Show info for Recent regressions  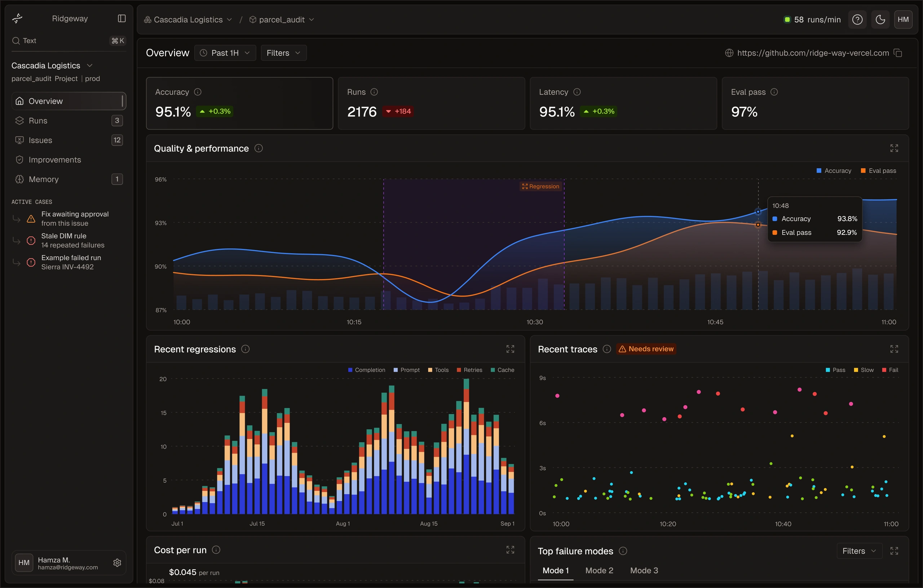tap(245, 349)
